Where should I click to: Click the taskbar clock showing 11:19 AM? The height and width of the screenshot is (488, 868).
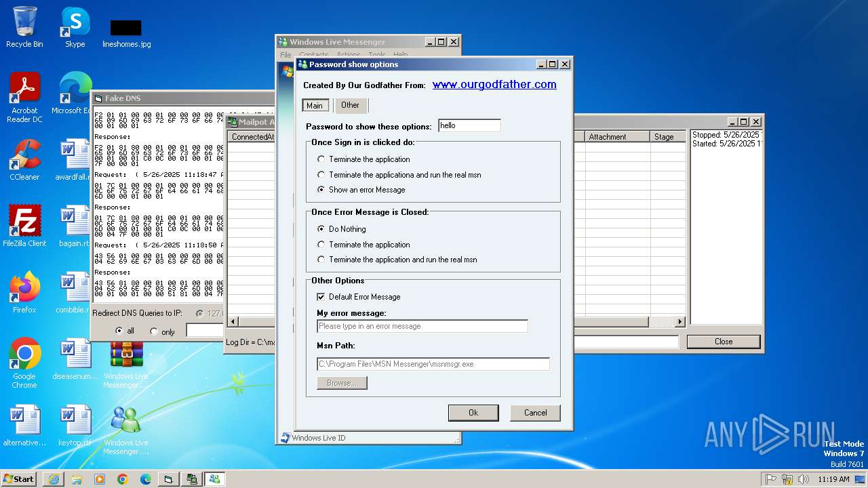click(833, 479)
